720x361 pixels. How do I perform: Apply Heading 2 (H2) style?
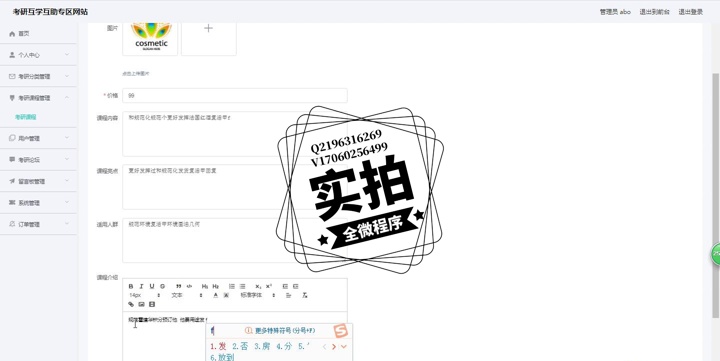click(x=215, y=286)
